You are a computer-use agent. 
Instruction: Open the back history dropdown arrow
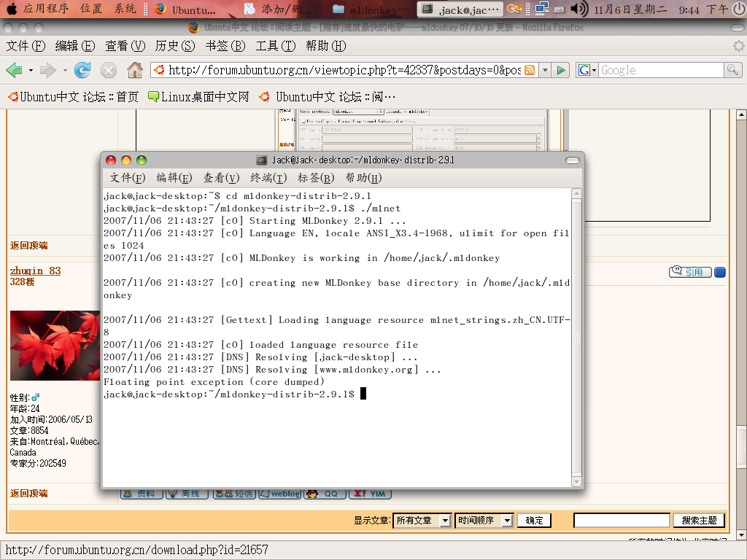(31, 71)
